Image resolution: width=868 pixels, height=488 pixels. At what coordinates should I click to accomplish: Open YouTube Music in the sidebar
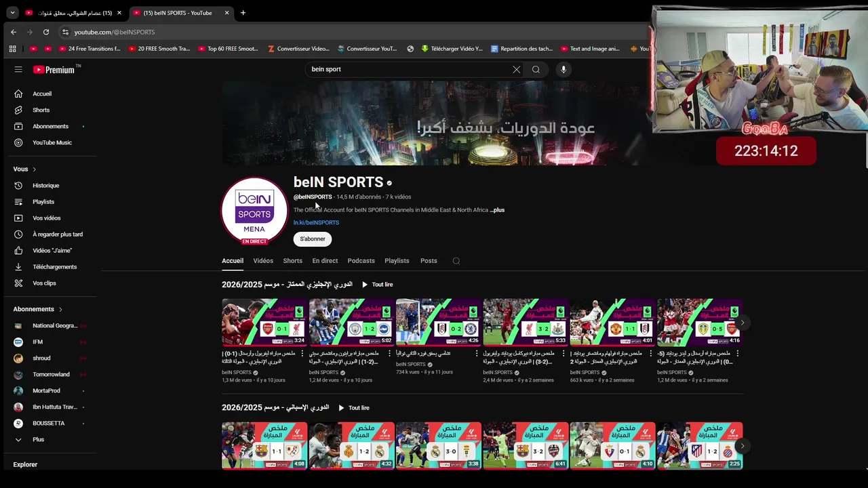pyautogui.click(x=51, y=142)
